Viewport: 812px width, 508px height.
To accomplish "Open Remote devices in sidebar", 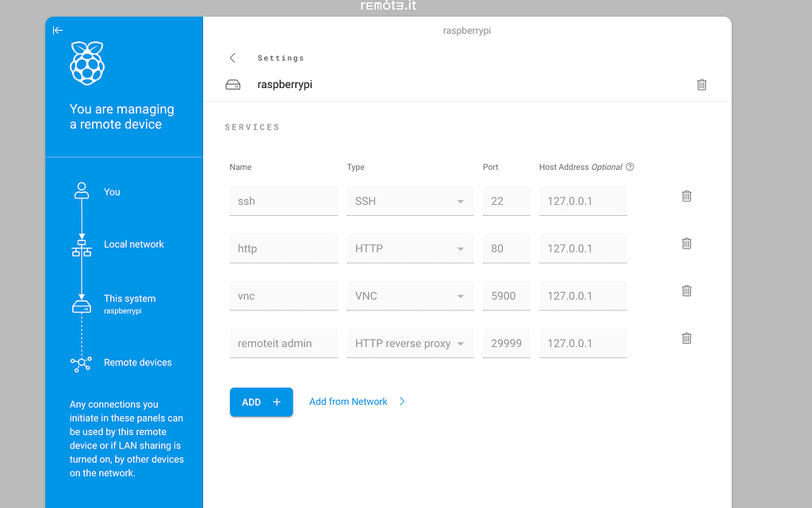I will click(x=137, y=363).
